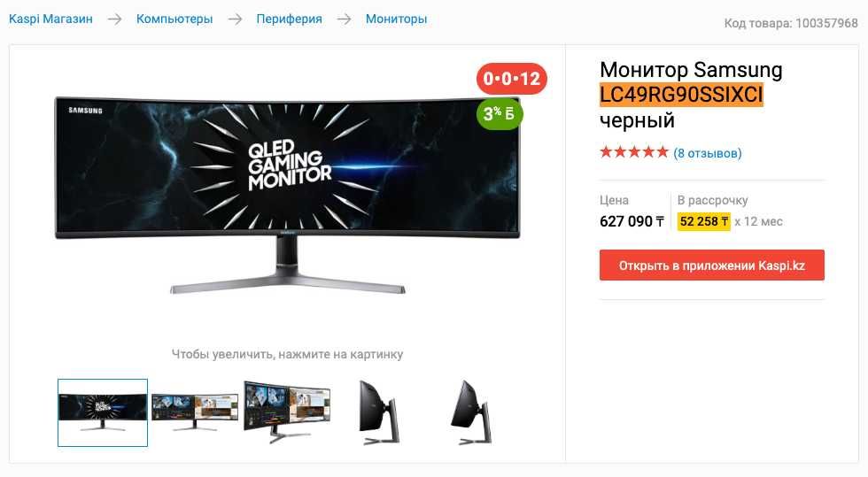Open the 8 отзывов reviews link

click(708, 153)
